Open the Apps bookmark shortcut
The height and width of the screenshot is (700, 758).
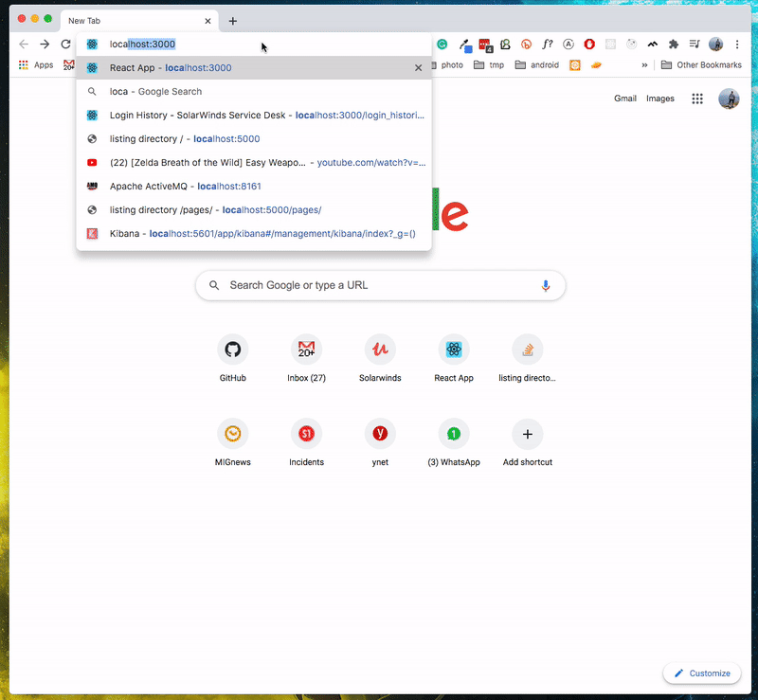click(36, 65)
